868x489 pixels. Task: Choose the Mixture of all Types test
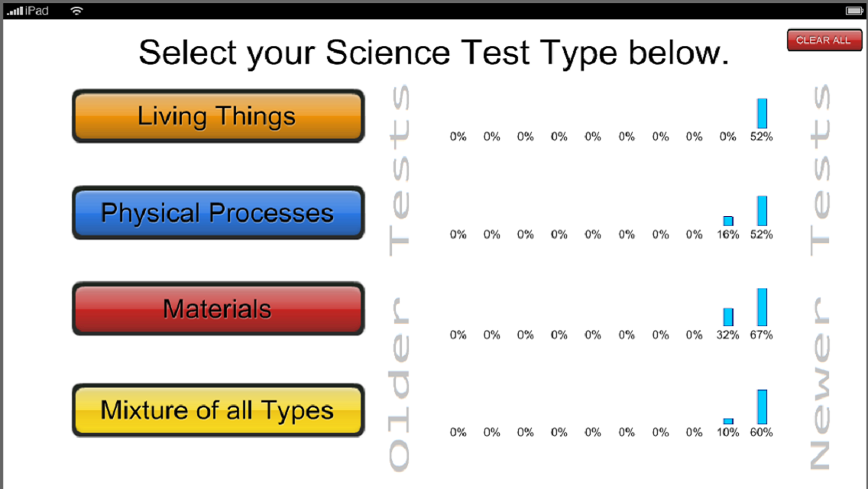click(218, 410)
